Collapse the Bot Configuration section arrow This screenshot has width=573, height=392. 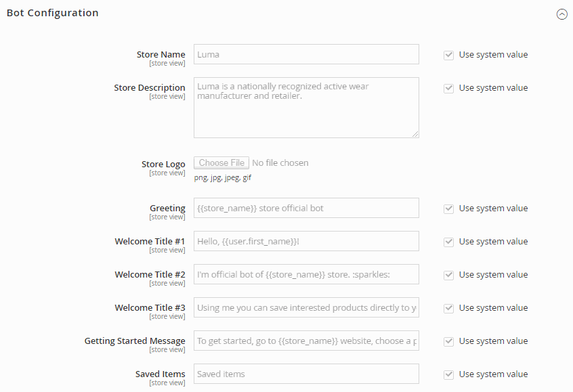coord(561,14)
